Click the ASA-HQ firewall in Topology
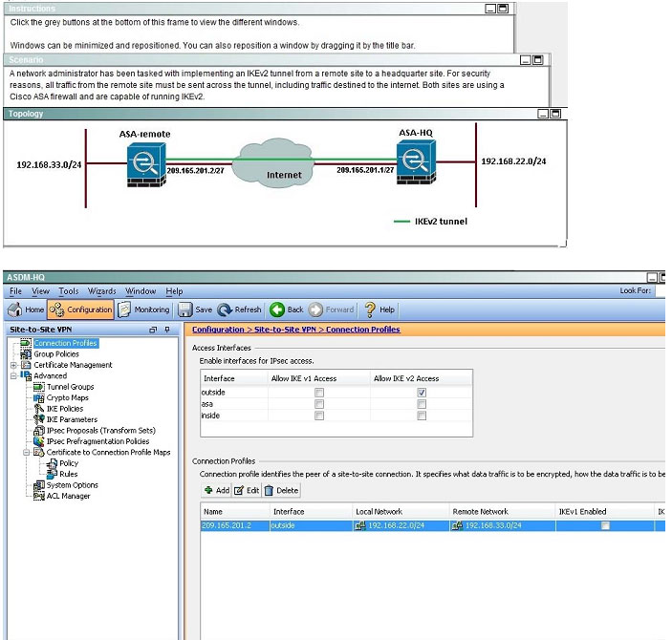 click(416, 162)
